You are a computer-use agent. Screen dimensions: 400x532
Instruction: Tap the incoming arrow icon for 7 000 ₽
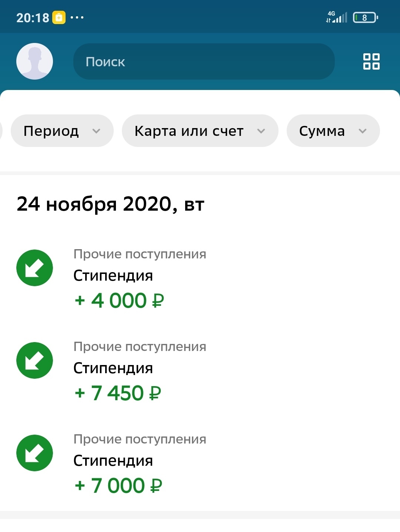pyautogui.click(x=34, y=453)
